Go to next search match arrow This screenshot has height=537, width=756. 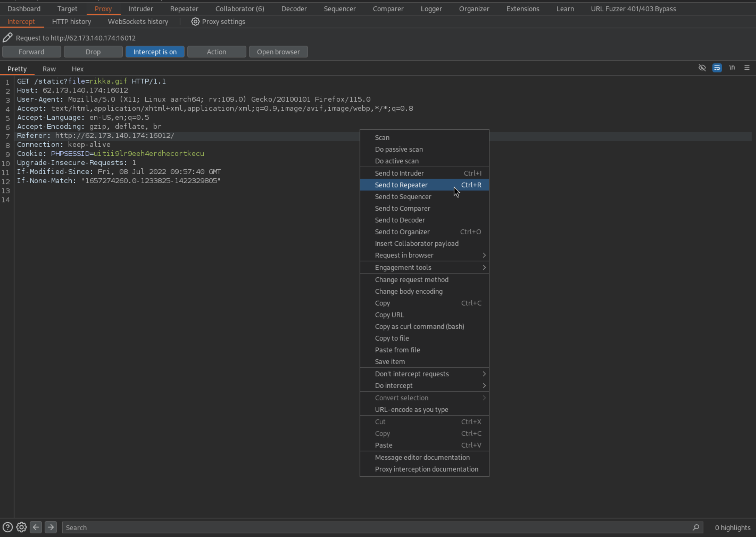pos(51,527)
